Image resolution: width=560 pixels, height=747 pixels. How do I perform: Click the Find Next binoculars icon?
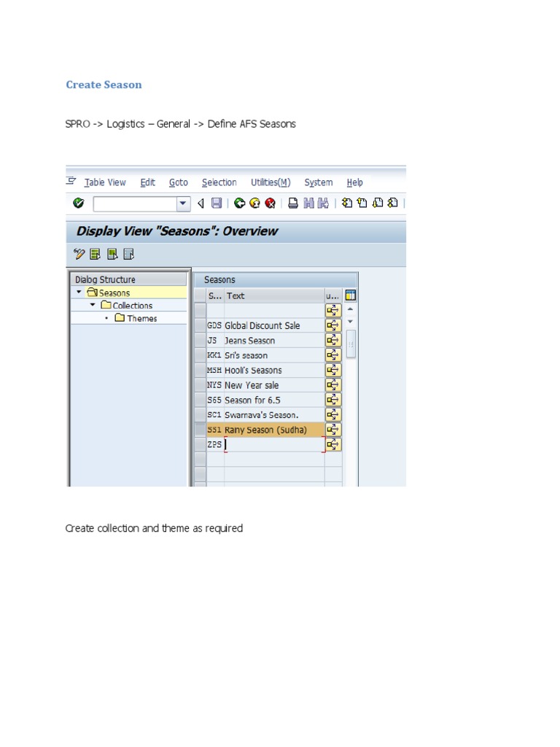pyautogui.click(x=323, y=204)
